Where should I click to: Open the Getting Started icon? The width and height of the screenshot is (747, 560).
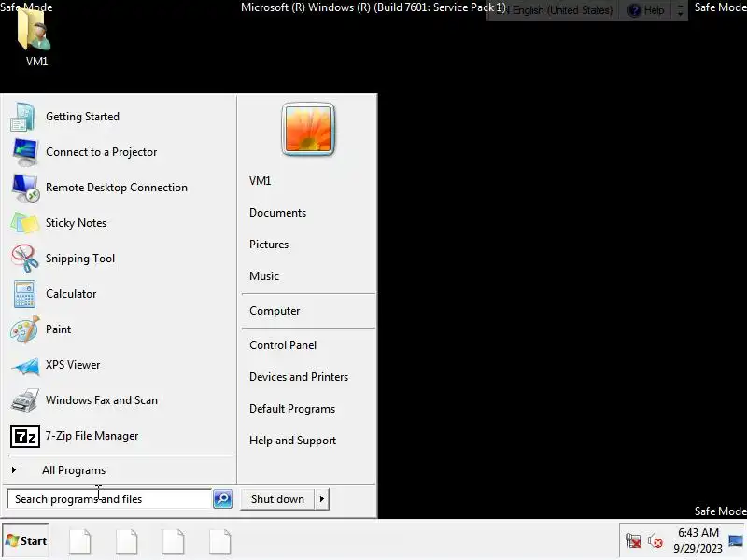click(x=22, y=117)
